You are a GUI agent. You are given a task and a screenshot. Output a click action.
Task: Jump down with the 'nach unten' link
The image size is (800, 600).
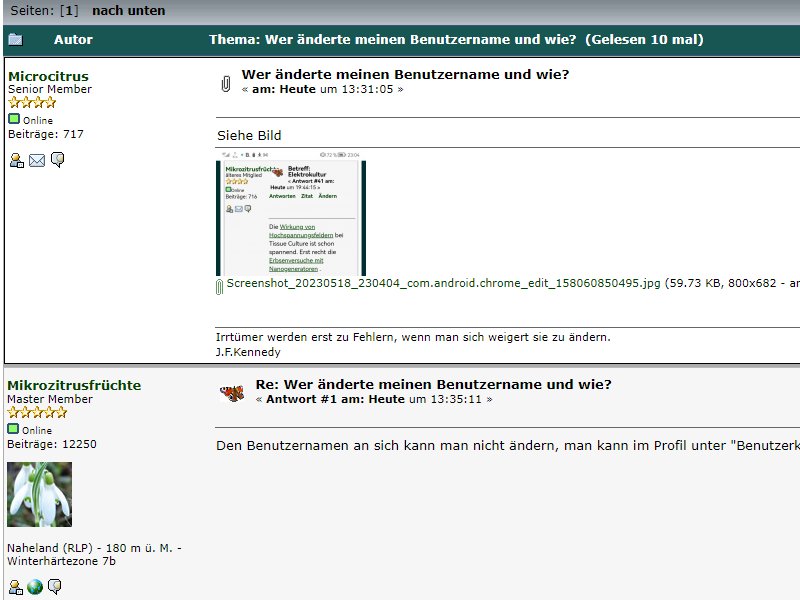point(128,11)
